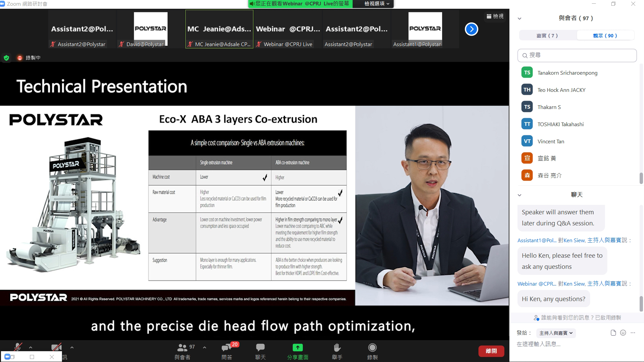This screenshot has height=362, width=644.
Task: Click 誰能夠看到您的訊息 privacy notice
Action: [577, 318]
